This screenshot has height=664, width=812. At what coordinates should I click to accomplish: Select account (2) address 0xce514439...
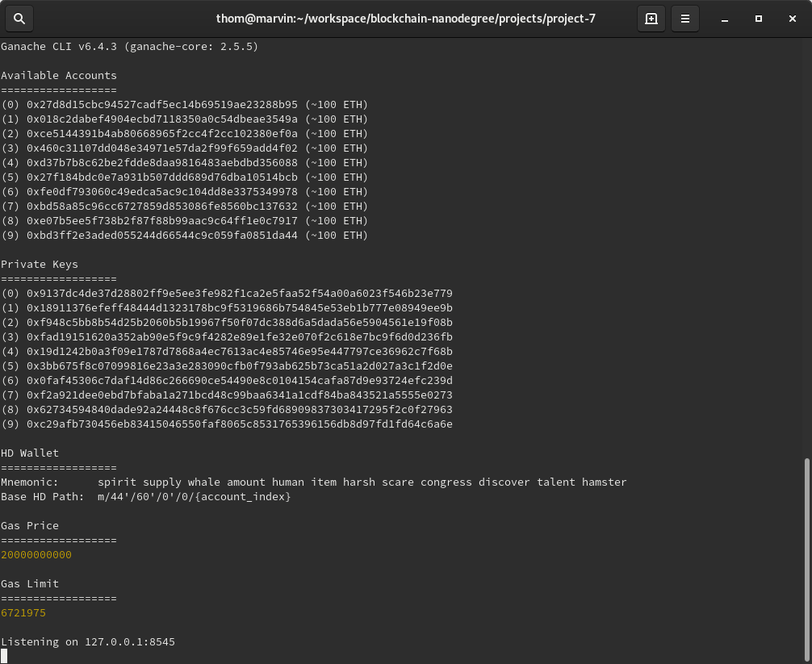pos(162,133)
